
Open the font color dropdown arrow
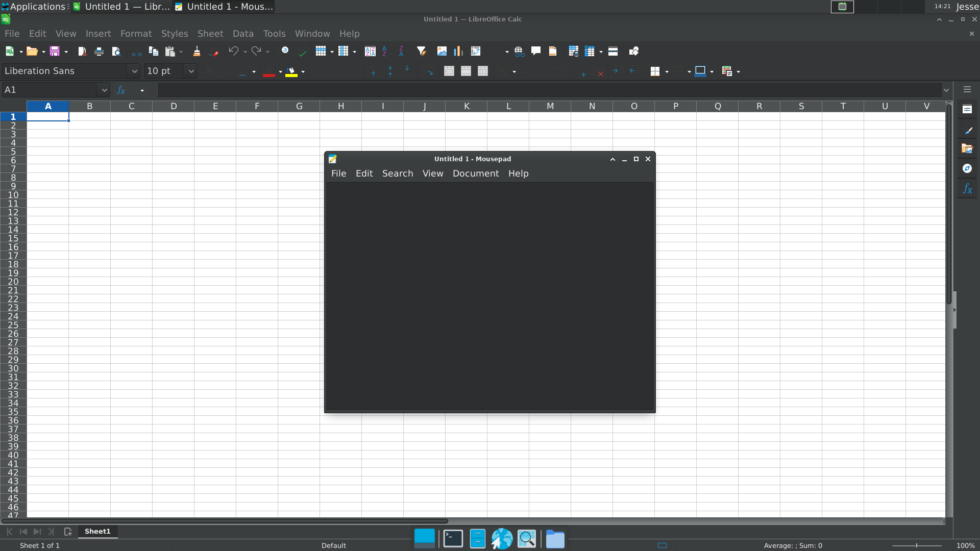coord(280,71)
